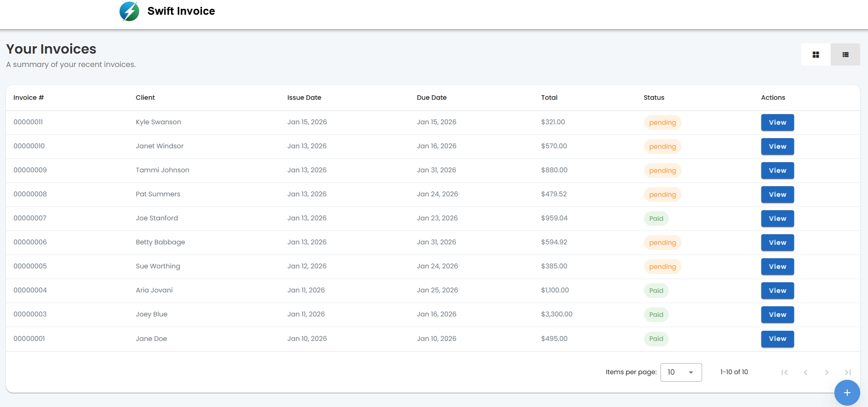
Task: Go to next page of invoices
Action: tap(826, 372)
